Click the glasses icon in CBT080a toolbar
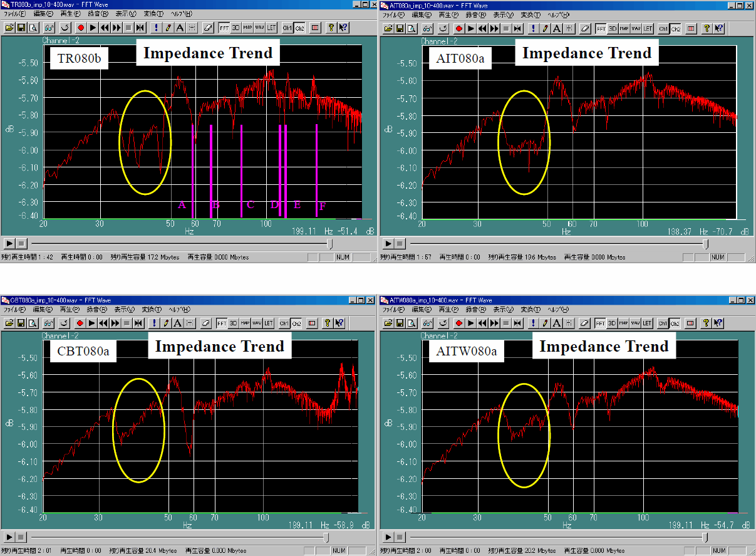The image size is (756, 556). 48,323
